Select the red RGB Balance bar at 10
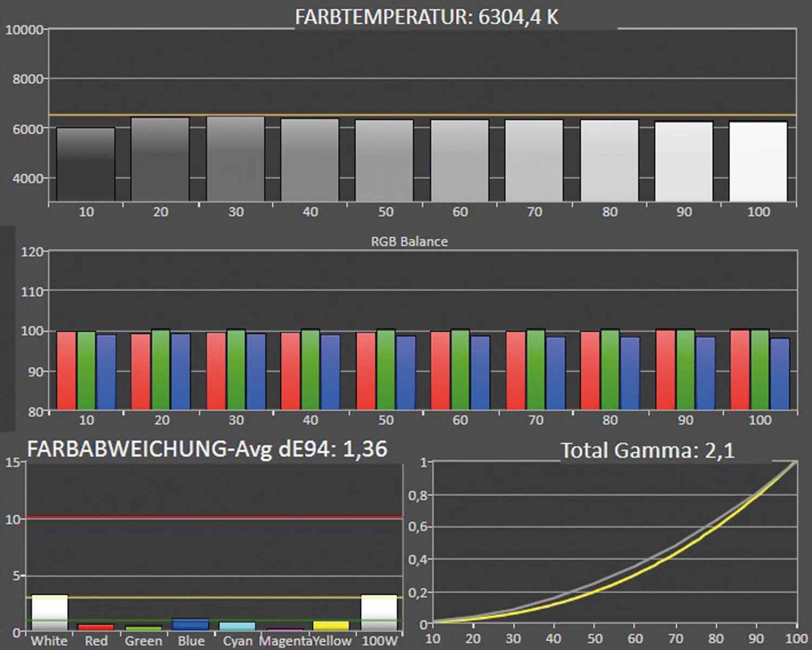Image resolution: width=812 pixels, height=650 pixels. tap(67, 370)
